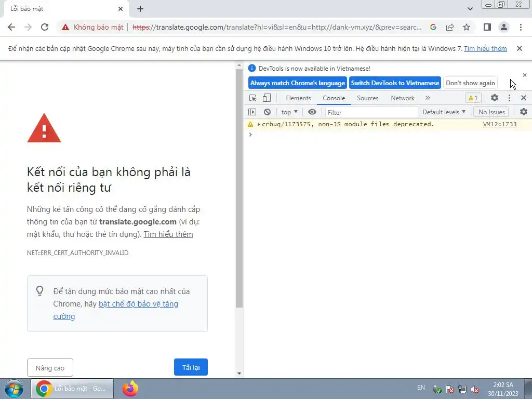The image size is (532, 399).
Task: Click the No Issues button
Action: point(491,112)
